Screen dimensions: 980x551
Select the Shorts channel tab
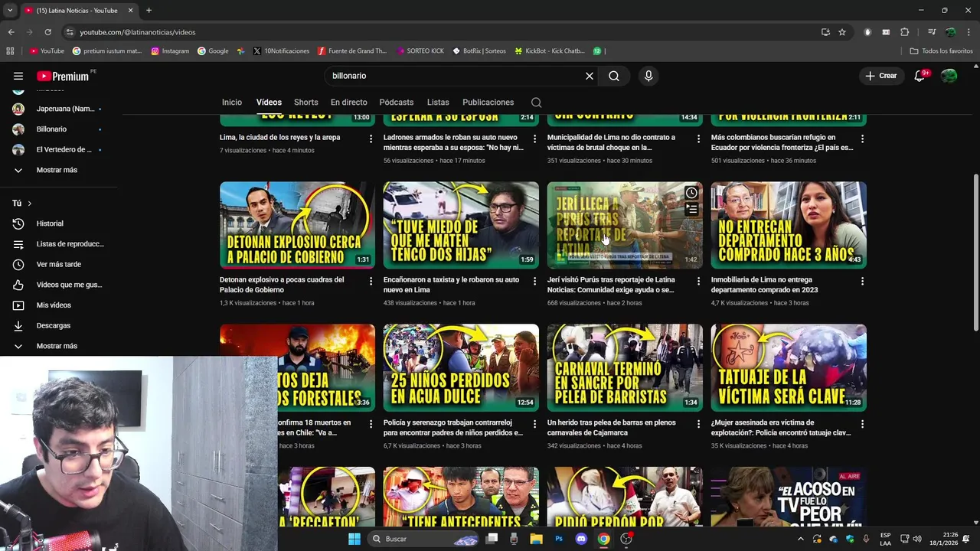click(x=305, y=103)
